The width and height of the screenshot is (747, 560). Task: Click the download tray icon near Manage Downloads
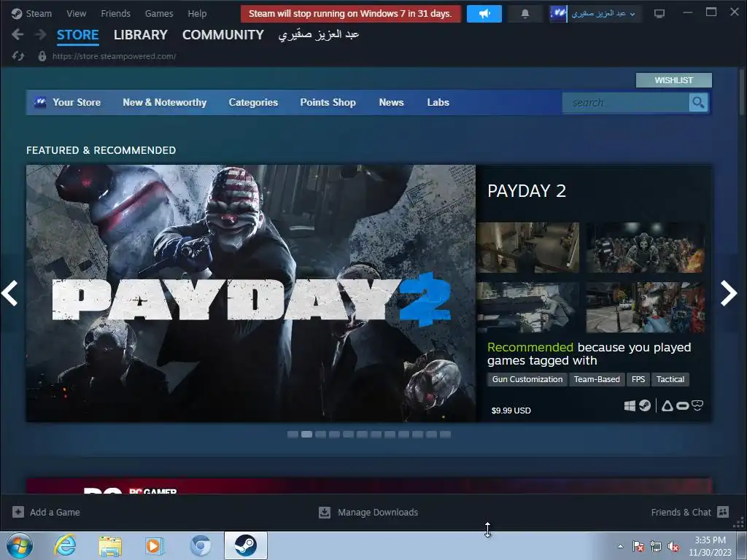(x=325, y=512)
